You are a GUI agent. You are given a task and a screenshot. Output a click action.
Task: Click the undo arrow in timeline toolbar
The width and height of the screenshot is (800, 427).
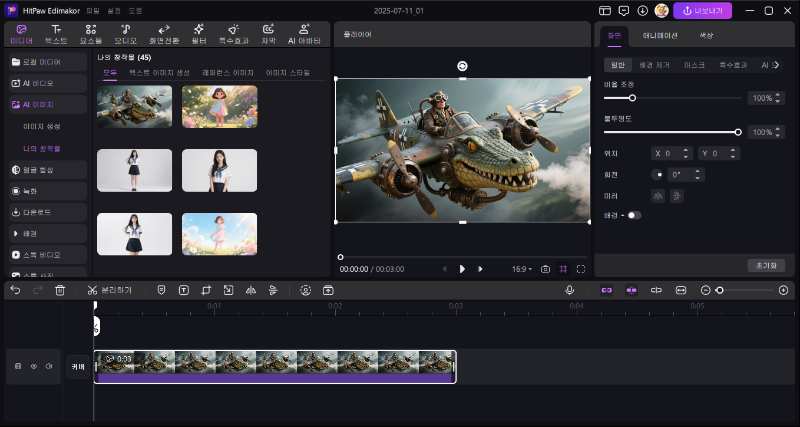pos(15,290)
